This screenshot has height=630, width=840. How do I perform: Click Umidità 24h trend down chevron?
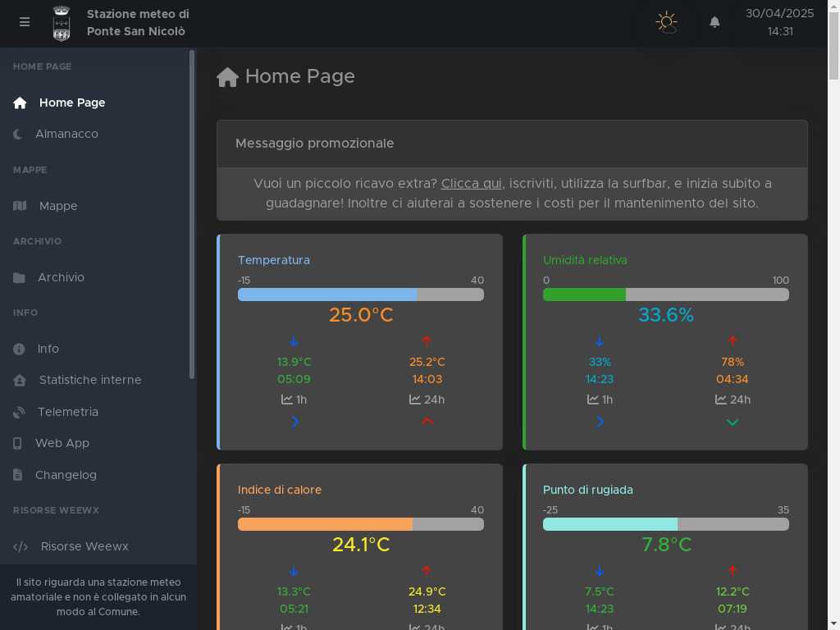(x=733, y=422)
